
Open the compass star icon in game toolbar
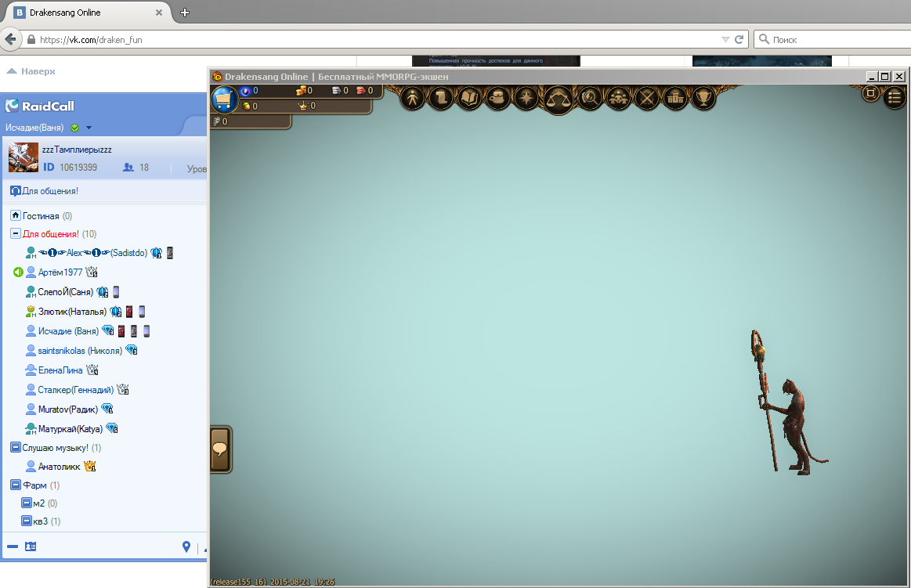coord(526,98)
